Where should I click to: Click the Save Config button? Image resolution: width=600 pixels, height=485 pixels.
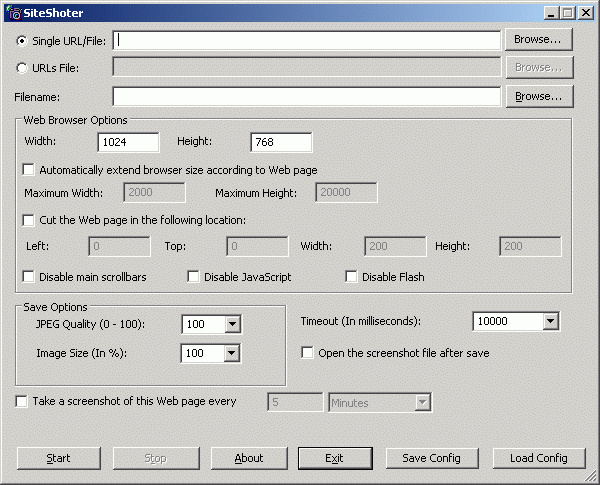tap(432, 458)
